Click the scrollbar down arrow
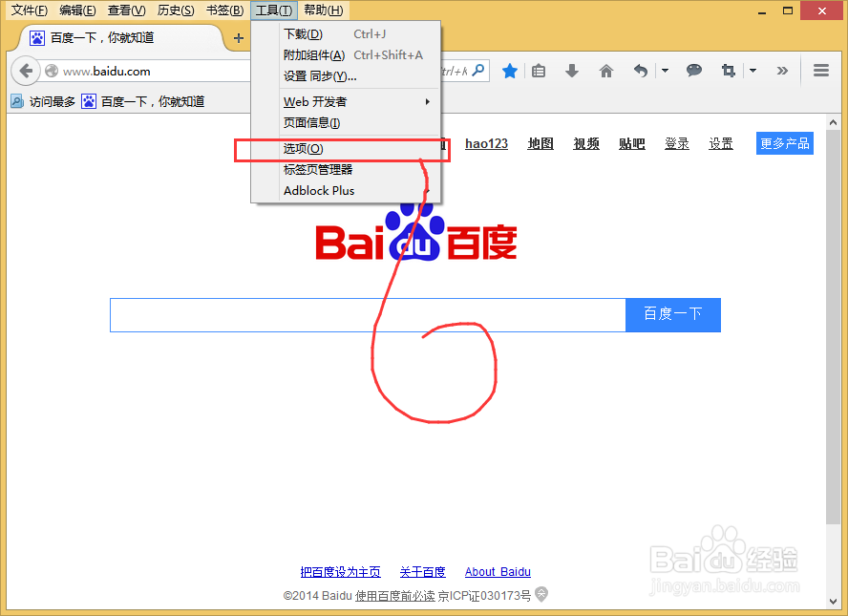 tap(833, 602)
